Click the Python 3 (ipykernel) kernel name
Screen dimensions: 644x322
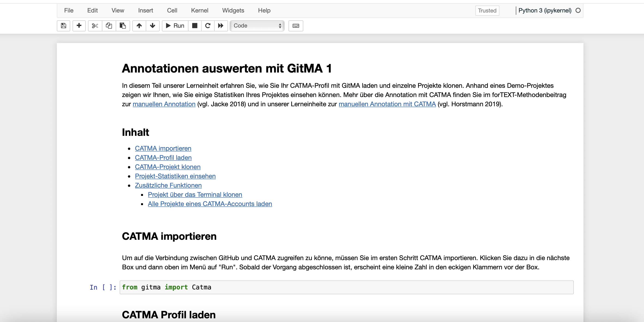[x=545, y=10]
